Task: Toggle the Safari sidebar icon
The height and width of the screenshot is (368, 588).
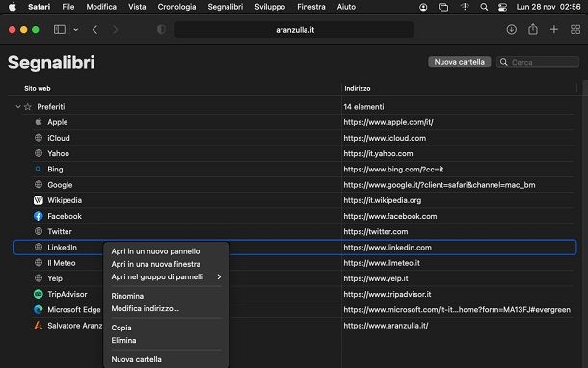Action: point(60,29)
